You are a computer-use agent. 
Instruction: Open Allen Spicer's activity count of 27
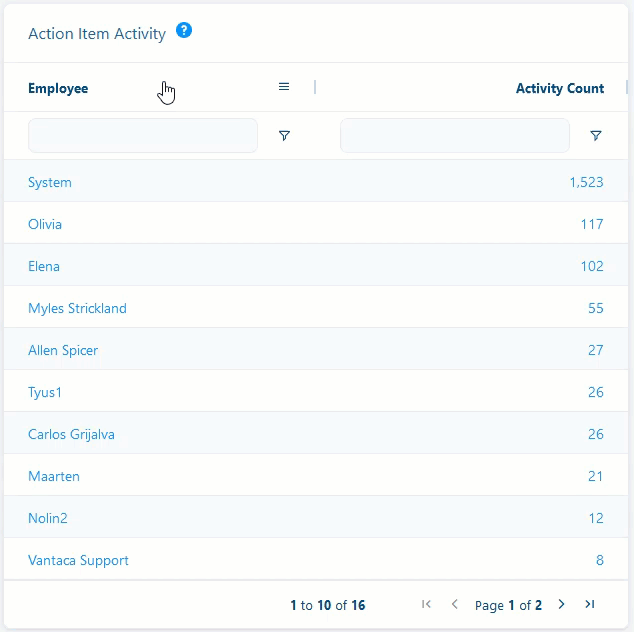[596, 350]
